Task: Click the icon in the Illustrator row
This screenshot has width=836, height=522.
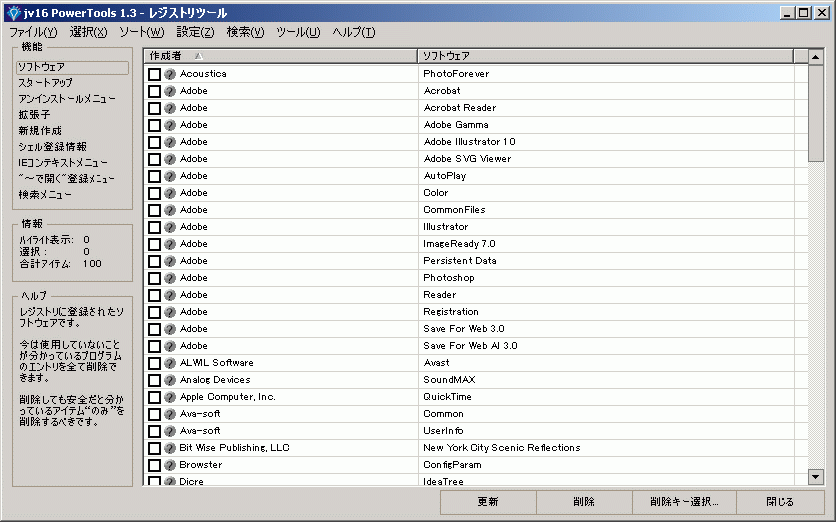Action: [170, 227]
